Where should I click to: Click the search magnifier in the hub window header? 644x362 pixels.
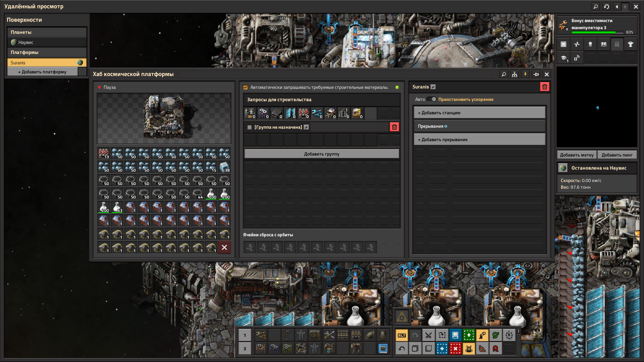click(503, 74)
